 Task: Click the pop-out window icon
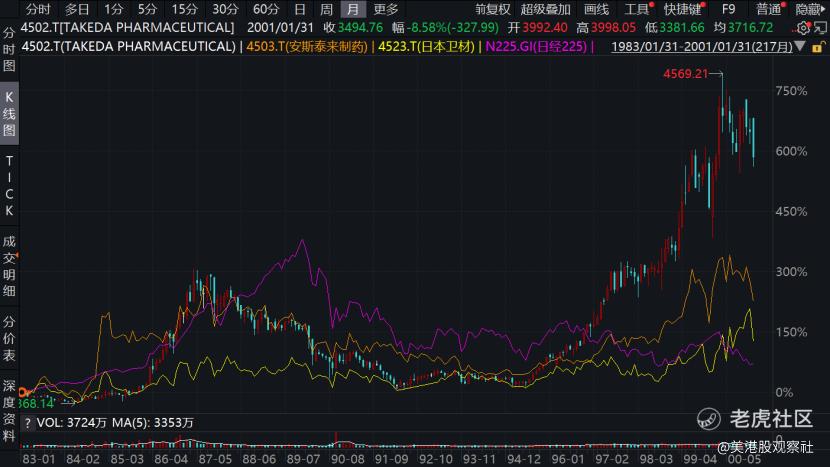pyautogui.click(x=820, y=28)
